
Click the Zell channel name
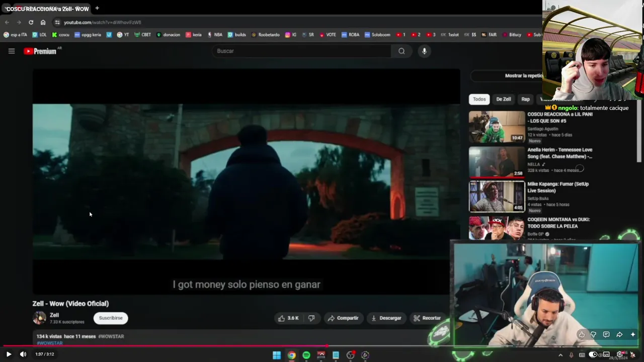click(x=54, y=315)
